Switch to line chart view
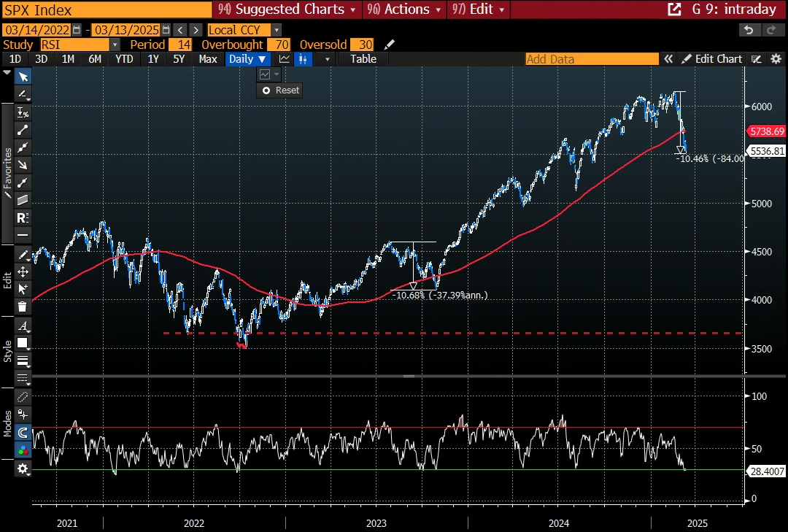 click(x=285, y=59)
